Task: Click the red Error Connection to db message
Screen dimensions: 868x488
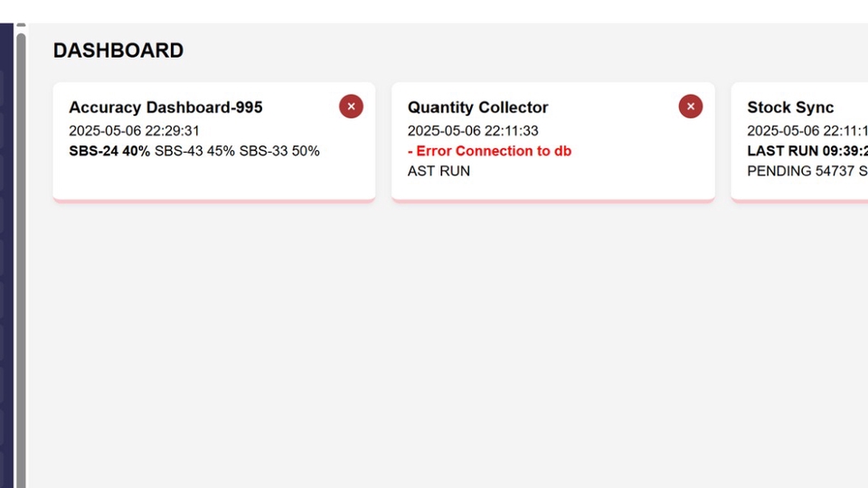Action: pyautogui.click(x=489, y=151)
